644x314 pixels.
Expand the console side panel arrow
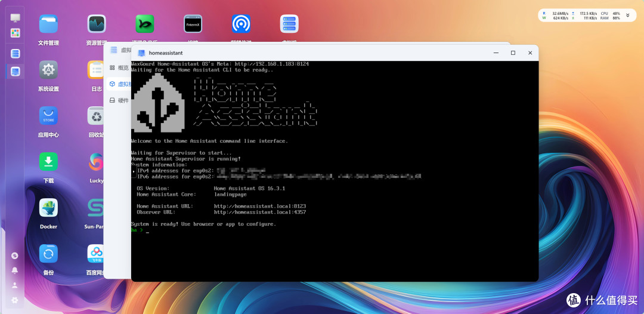click(134, 171)
